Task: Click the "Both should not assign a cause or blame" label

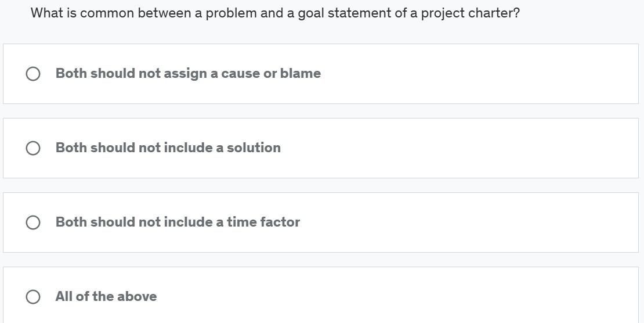Action: 188,74
